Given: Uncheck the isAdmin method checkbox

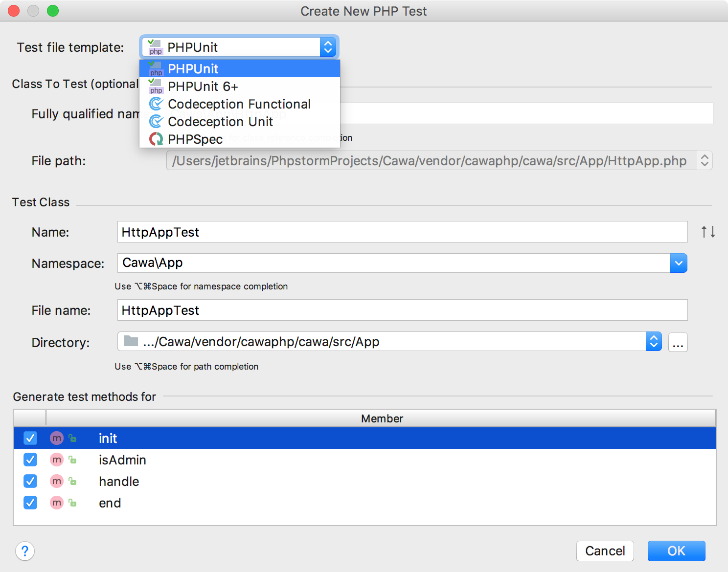Looking at the screenshot, I should coord(30,460).
